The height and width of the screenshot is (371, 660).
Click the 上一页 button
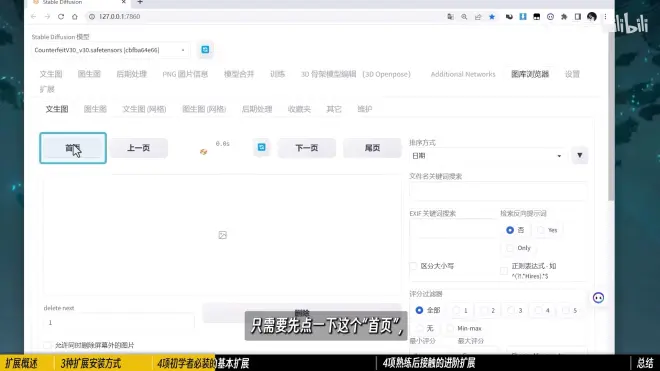tap(138, 148)
